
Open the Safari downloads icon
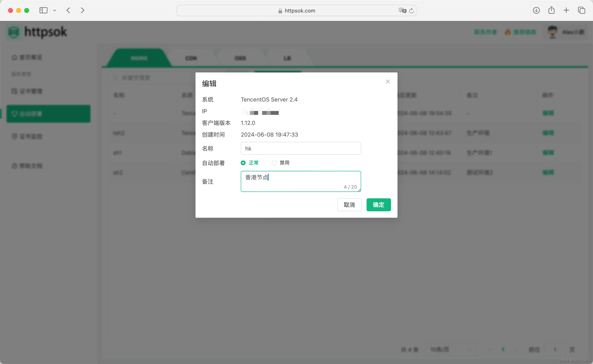(x=536, y=10)
